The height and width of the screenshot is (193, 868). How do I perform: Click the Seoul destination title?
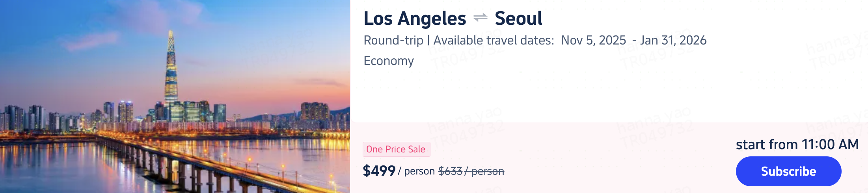[x=518, y=19]
